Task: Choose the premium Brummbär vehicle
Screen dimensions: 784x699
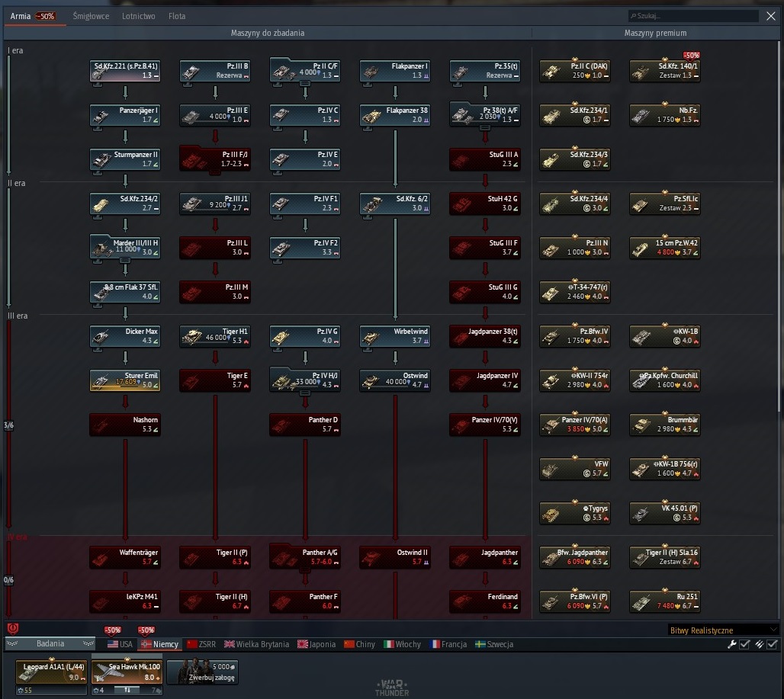Action: click(x=664, y=425)
